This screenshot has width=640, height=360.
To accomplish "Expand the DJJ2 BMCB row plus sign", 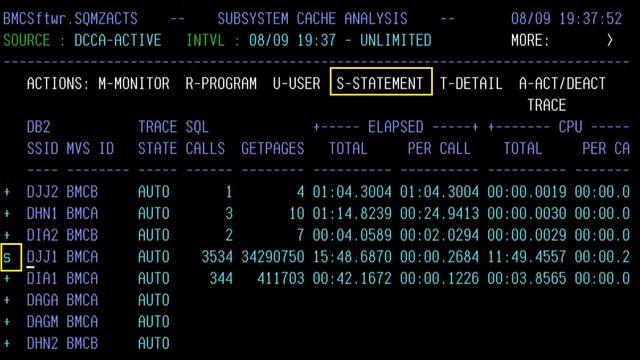I will click(7, 192).
